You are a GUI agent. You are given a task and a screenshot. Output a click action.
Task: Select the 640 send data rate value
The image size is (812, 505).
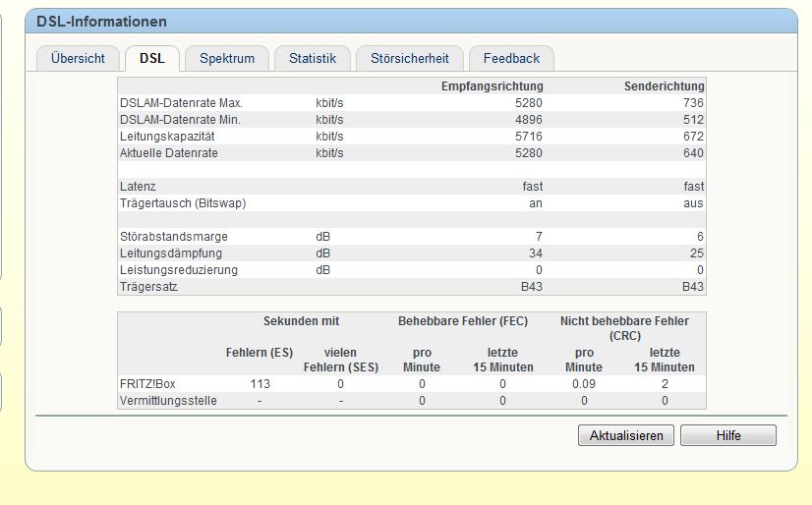click(x=693, y=153)
